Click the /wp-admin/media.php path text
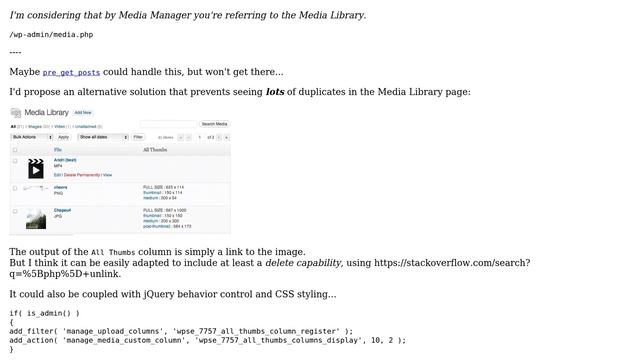This screenshot has height=360, width=640. 51,35
